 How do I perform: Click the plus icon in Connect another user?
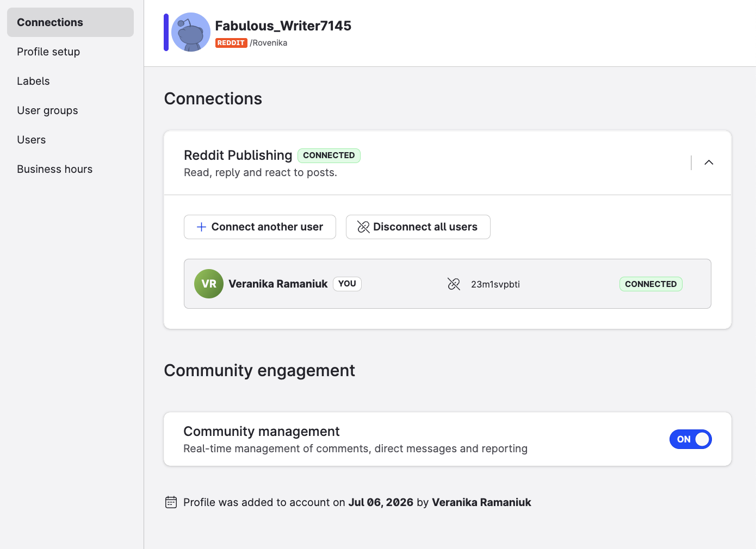click(x=201, y=227)
